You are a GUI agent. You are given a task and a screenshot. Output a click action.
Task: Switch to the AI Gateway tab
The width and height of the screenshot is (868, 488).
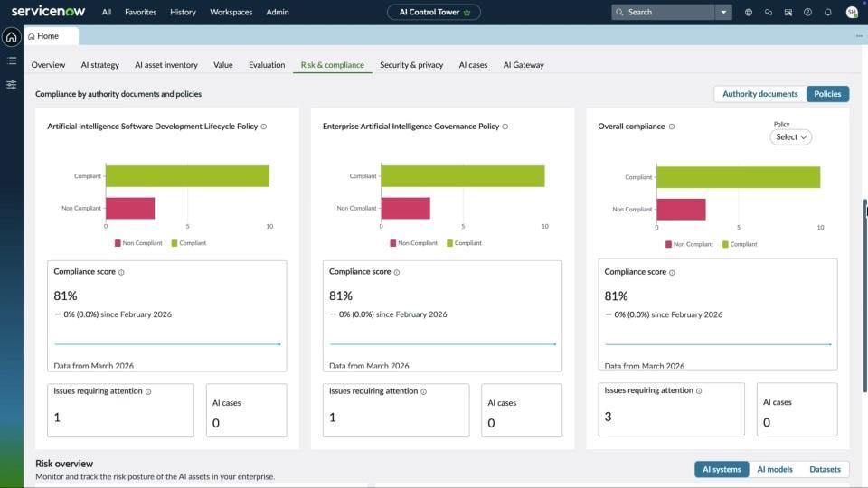point(524,65)
